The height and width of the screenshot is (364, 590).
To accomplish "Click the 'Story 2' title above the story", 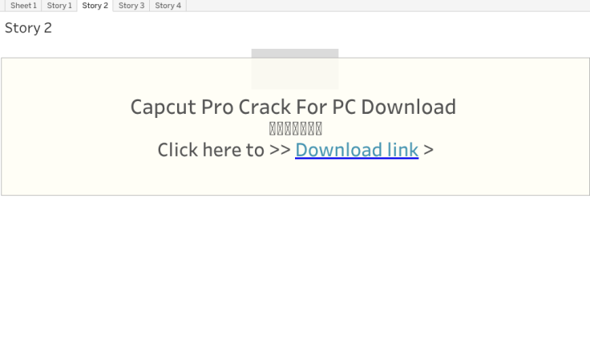I will 28,28.
